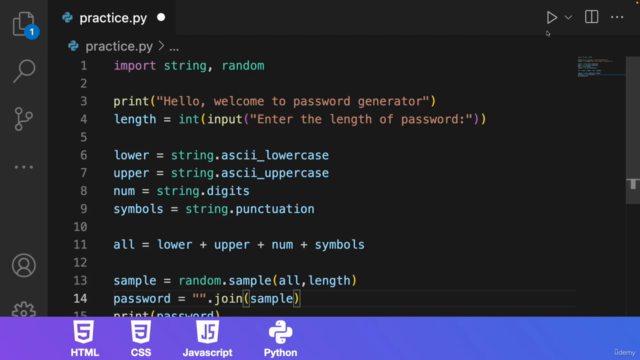This screenshot has width=640, height=360.
Task: Click line number 11 in the gutter
Action: 80,244
